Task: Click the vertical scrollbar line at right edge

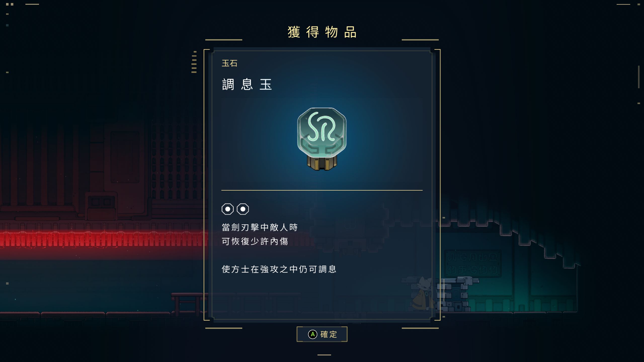Action: coord(639,77)
